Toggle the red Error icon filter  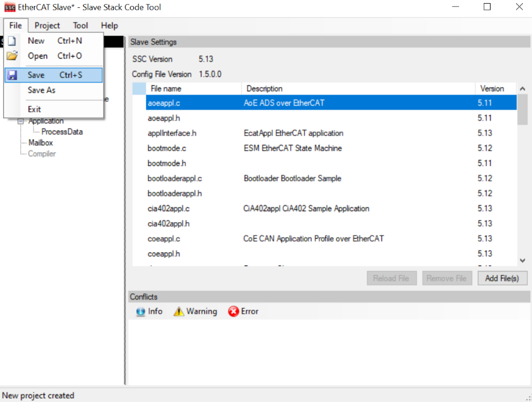click(x=233, y=312)
